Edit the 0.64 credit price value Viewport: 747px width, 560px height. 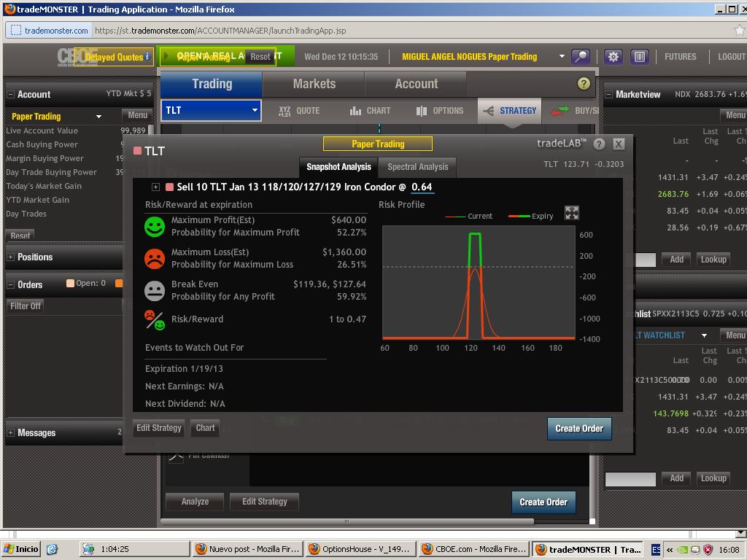tap(422, 187)
